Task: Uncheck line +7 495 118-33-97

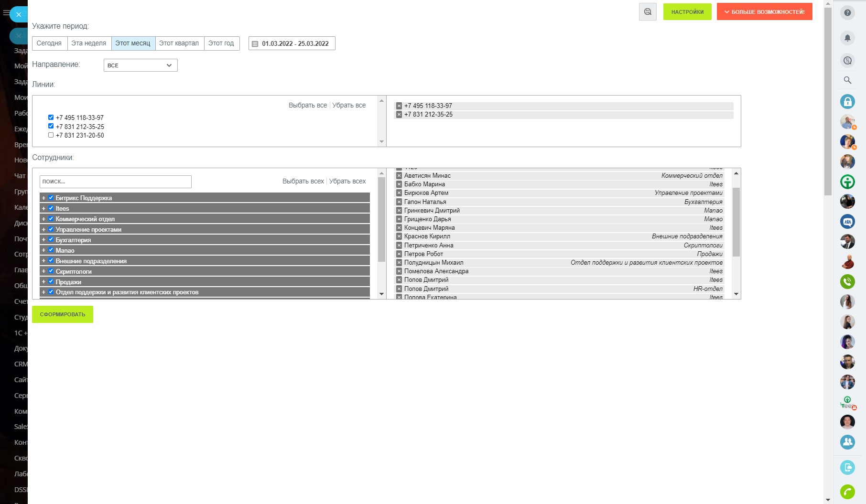Action: pos(51,118)
